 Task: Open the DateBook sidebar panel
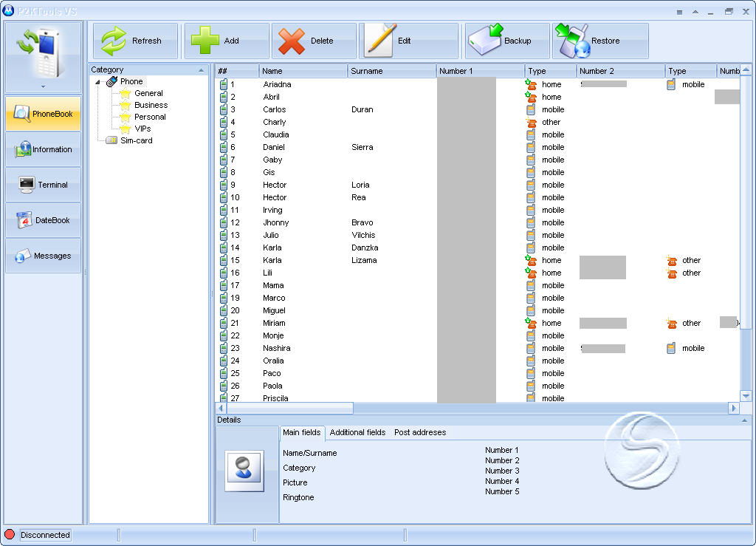(x=44, y=220)
